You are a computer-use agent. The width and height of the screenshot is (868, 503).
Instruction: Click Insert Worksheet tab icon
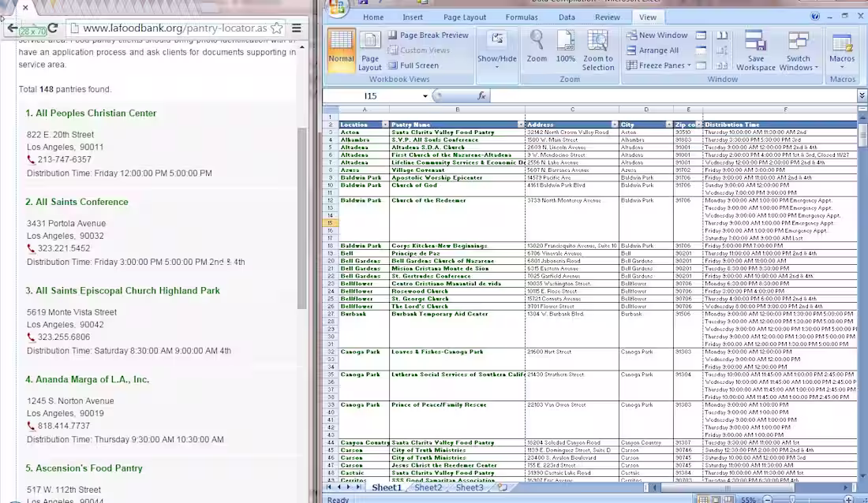[502, 487]
